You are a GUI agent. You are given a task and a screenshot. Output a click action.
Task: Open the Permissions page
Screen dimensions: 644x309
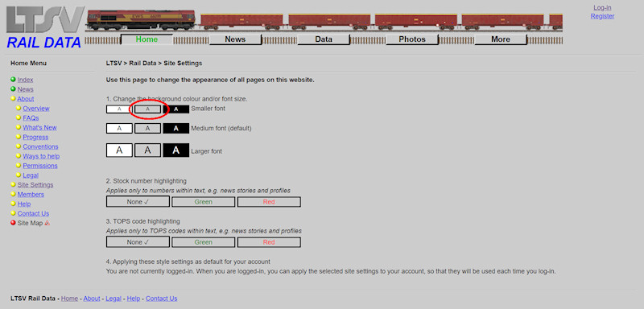(40, 166)
